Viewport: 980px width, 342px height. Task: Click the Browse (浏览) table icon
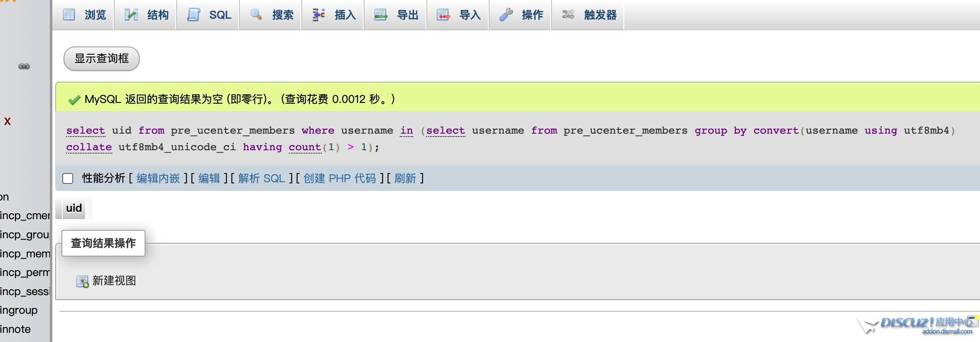[69, 15]
